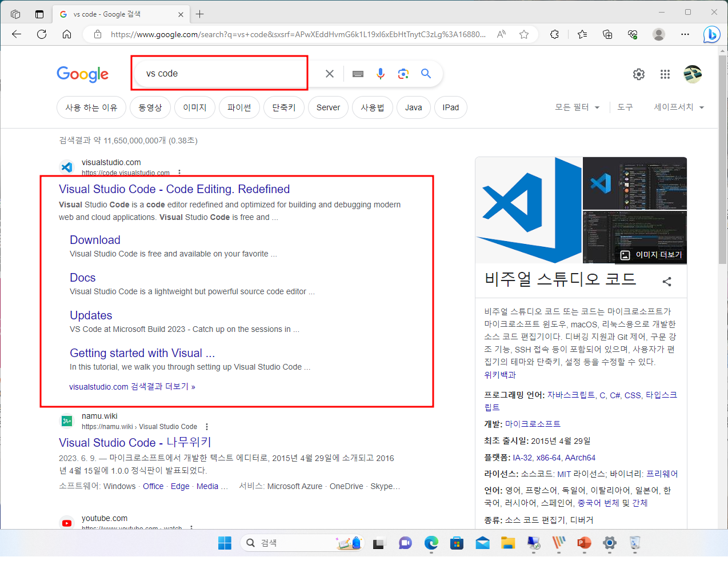This screenshot has height=581, width=728.
Task: Open the '위키백과' source link
Action: [500, 375]
